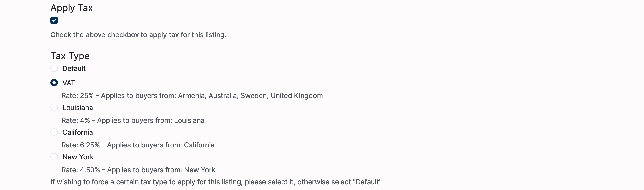
Task: Click the "Louisiana" option label
Action: coord(78,108)
